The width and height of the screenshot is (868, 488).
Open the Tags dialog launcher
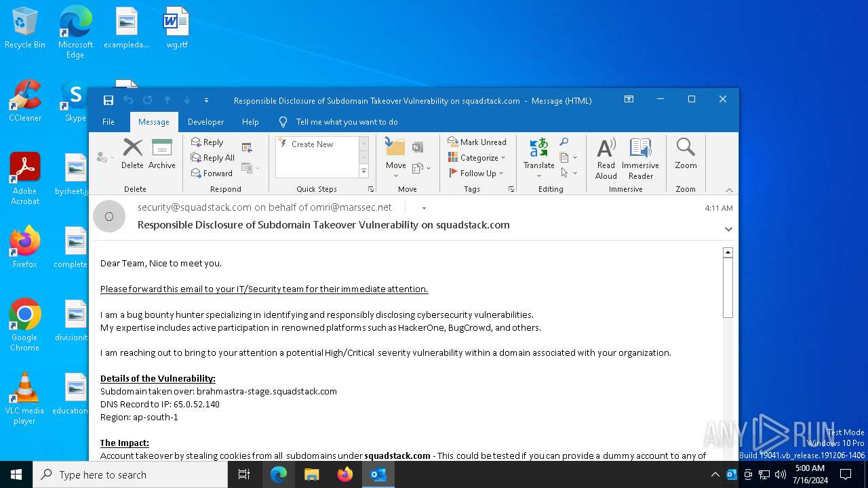[x=511, y=189]
